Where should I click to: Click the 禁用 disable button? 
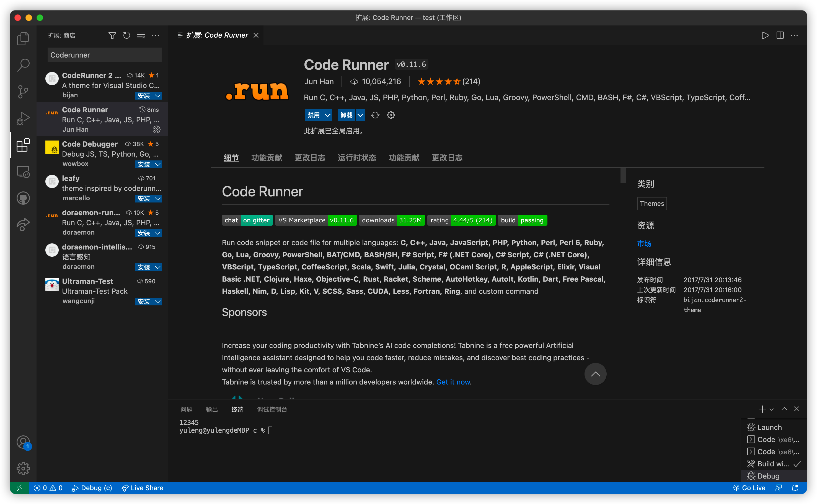[314, 115]
